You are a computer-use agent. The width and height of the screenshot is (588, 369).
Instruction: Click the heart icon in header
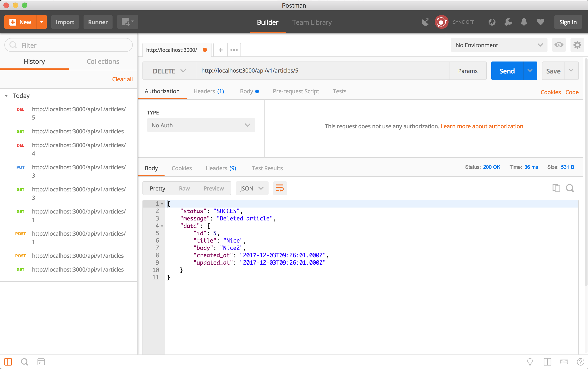(540, 22)
